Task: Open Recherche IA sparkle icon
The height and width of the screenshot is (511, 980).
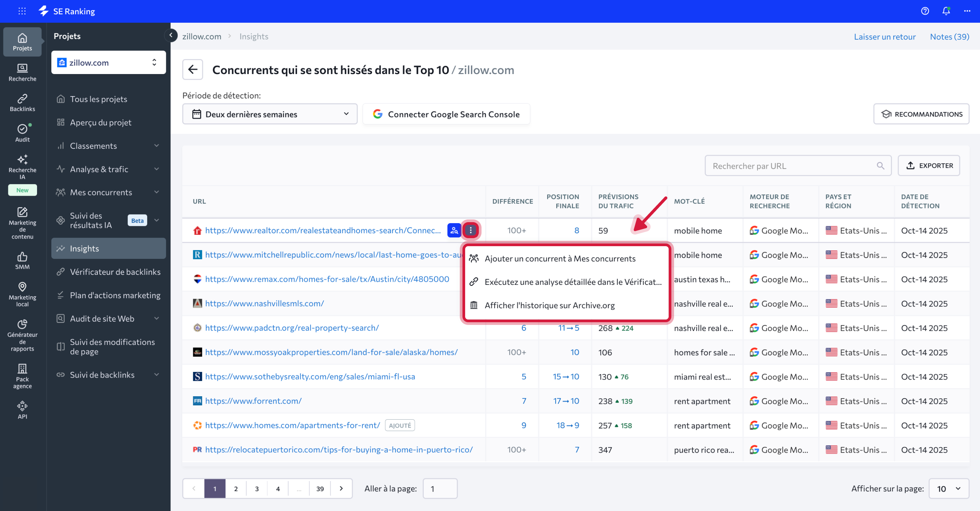Action: click(x=22, y=159)
